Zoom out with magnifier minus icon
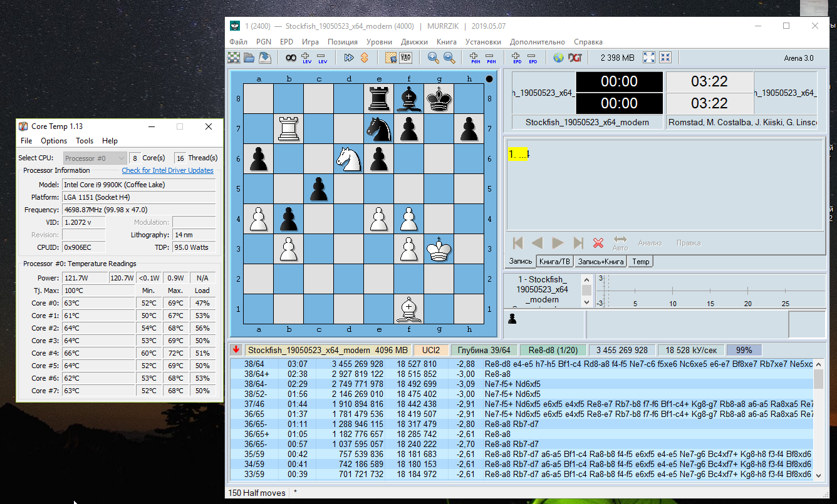Screen dimensions: 837x504 (449, 58)
